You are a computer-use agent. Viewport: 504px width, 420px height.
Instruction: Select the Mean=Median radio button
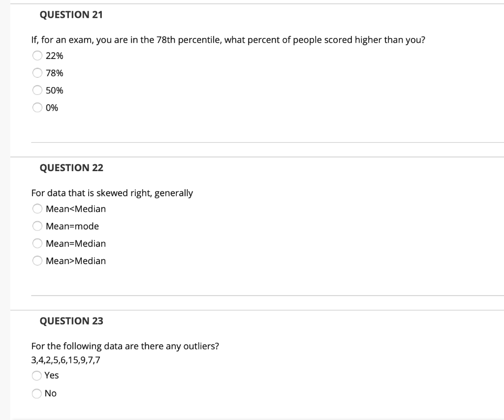point(37,243)
